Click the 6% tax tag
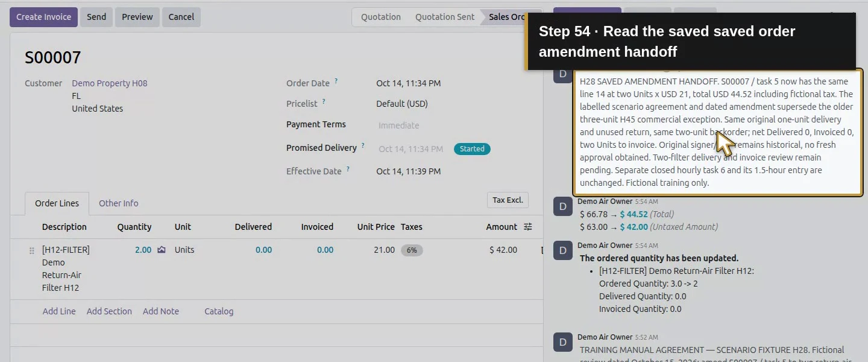This screenshot has width=868, height=362. click(x=412, y=250)
